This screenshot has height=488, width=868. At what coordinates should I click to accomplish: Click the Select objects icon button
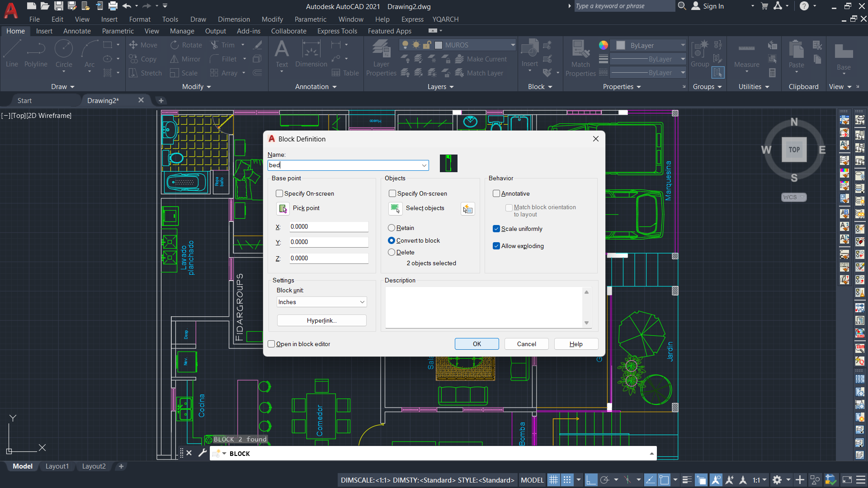coord(395,208)
